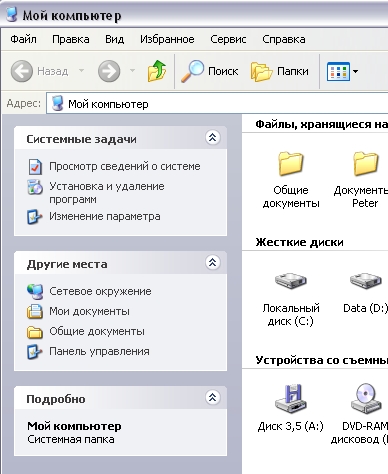Go up one folder level icon

tap(157, 71)
